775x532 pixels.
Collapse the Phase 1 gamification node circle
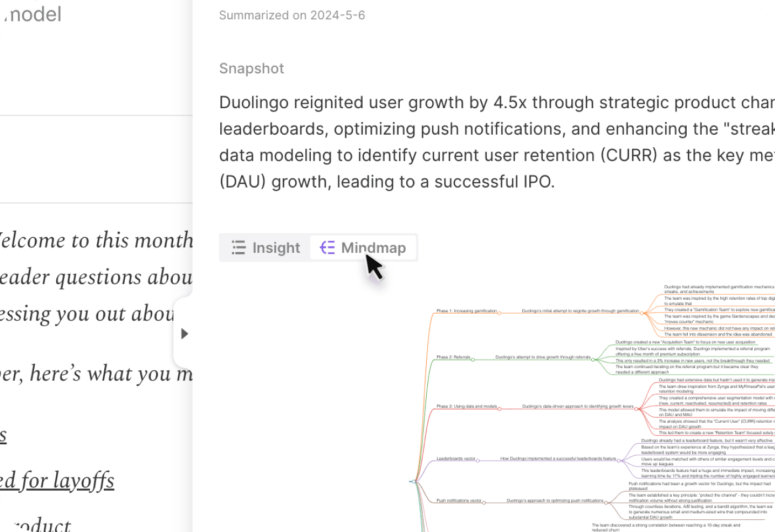click(x=500, y=313)
